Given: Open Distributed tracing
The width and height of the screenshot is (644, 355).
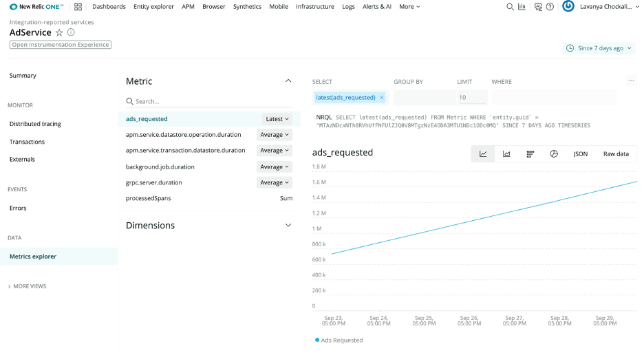Looking at the screenshot, I should point(35,124).
